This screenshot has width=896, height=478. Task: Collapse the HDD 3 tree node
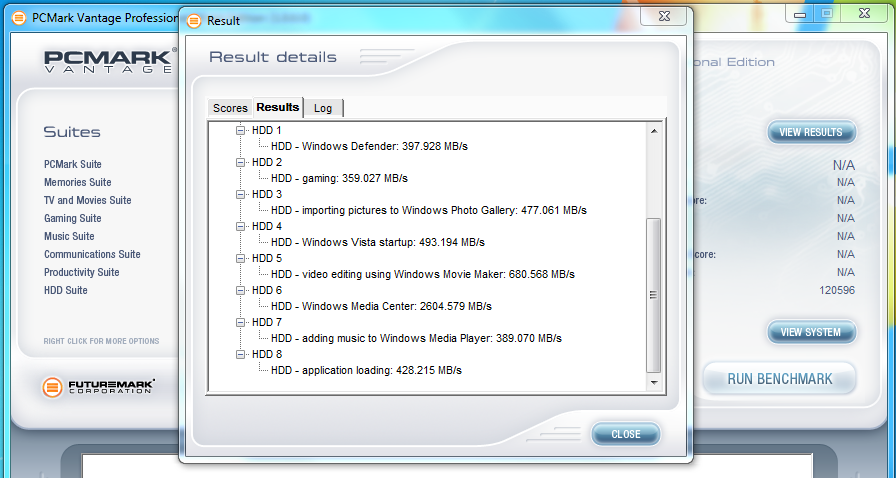[241, 194]
